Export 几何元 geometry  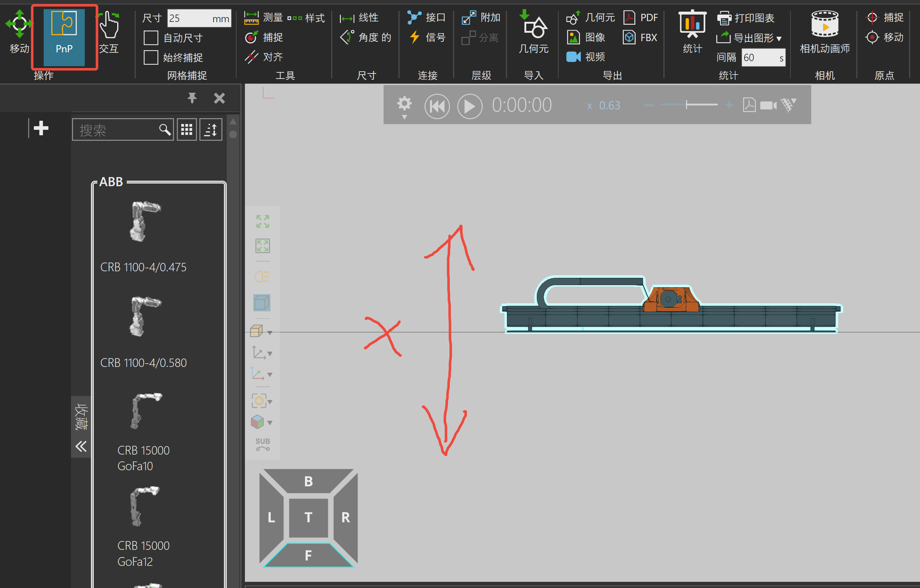(x=591, y=17)
